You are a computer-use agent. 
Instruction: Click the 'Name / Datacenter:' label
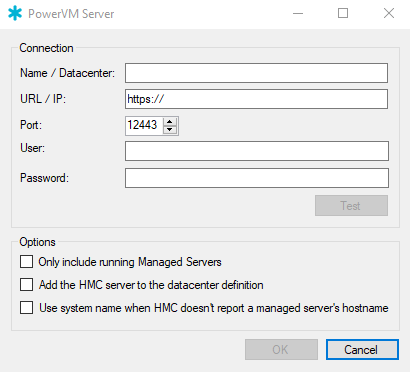67,73
